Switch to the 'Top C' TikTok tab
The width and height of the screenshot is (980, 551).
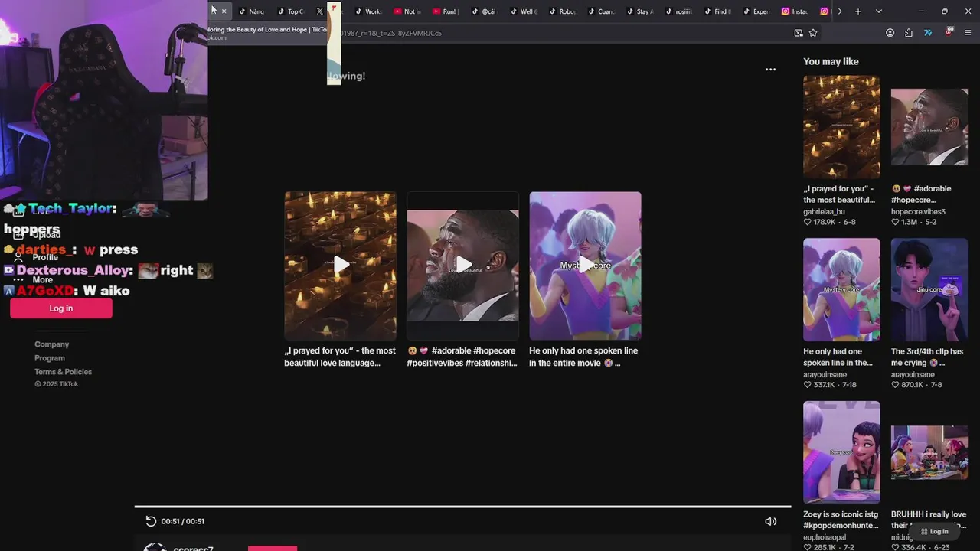[x=291, y=11]
